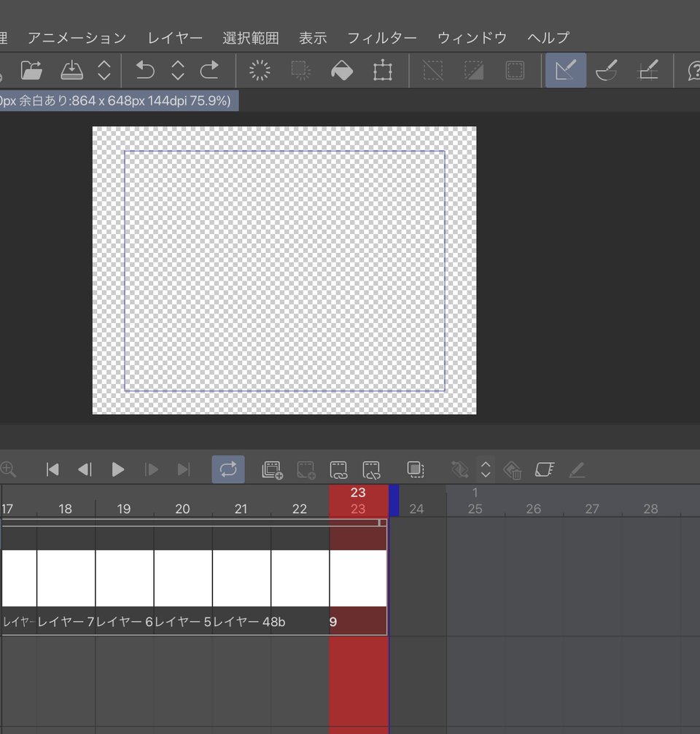Jump to the first frame
The width and height of the screenshot is (700, 734).
tap(52, 469)
